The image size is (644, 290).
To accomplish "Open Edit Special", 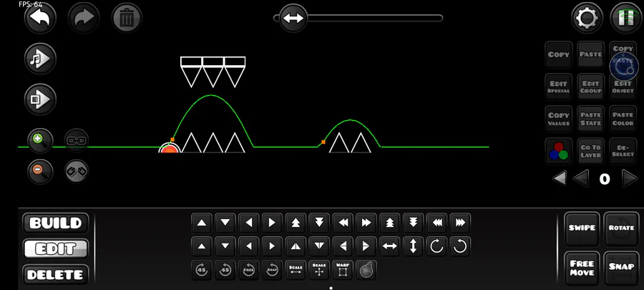I will coord(559,87).
